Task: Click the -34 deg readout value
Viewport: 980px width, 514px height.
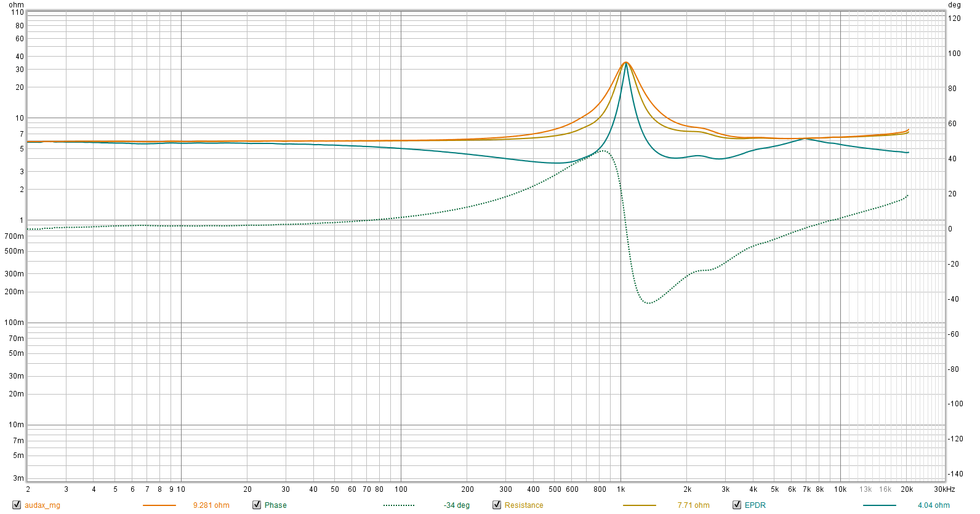Action: point(457,505)
